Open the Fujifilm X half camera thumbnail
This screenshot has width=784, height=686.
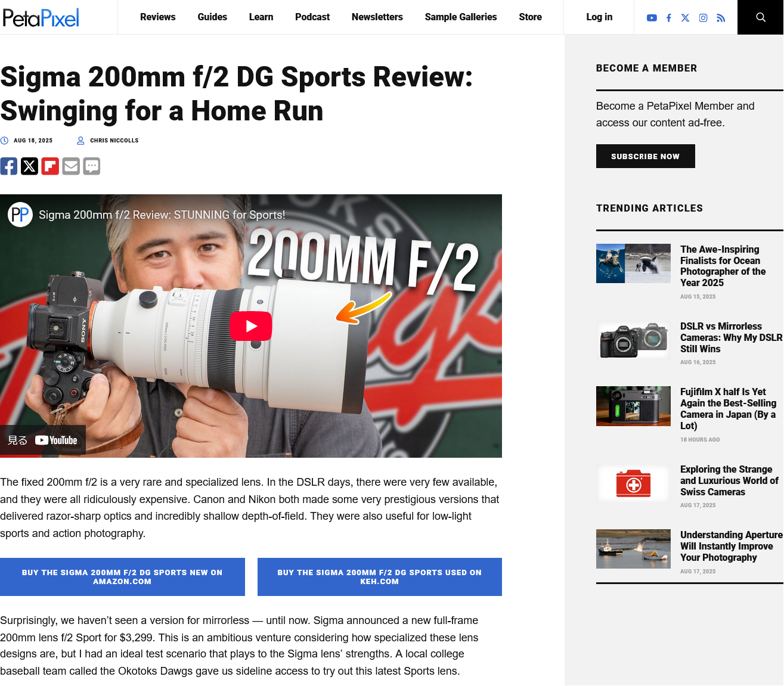[633, 406]
